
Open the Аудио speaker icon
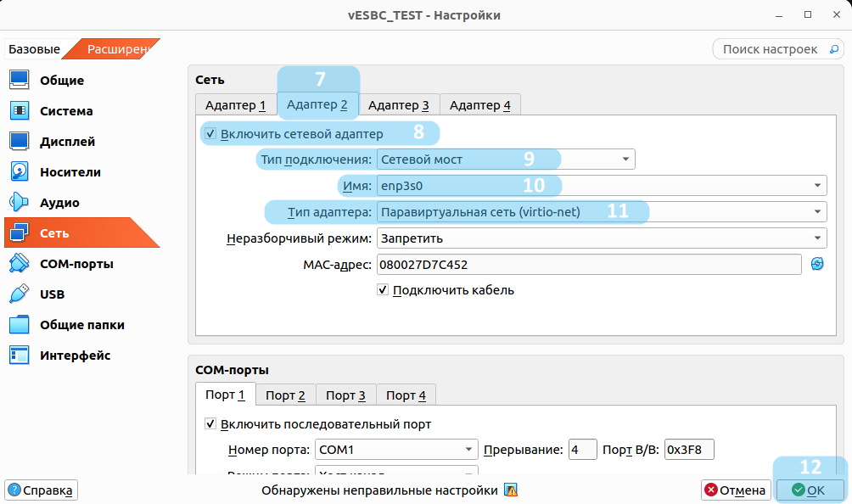coord(20,203)
